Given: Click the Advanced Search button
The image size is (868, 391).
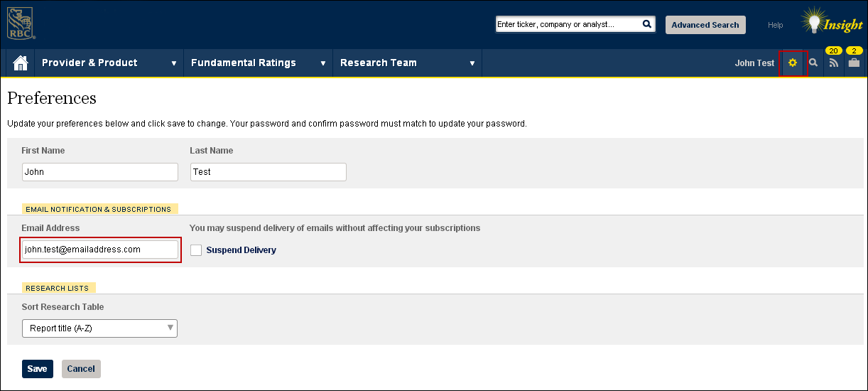Looking at the screenshot, I should (x=705, y=25).
